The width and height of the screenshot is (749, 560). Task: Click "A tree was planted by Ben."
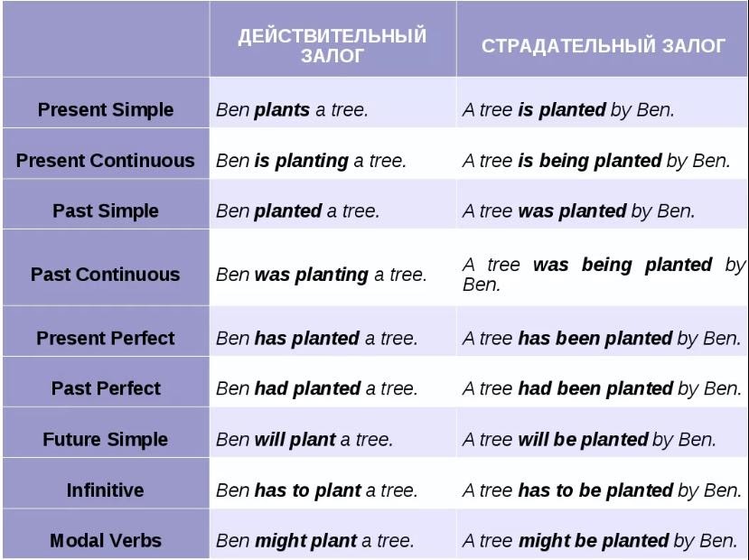pos(579,211)
